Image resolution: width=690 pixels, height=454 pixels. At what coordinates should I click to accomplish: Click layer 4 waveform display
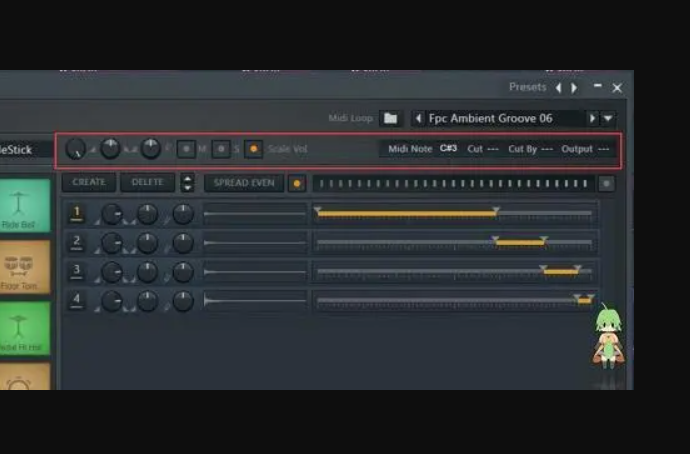(255, 301)
